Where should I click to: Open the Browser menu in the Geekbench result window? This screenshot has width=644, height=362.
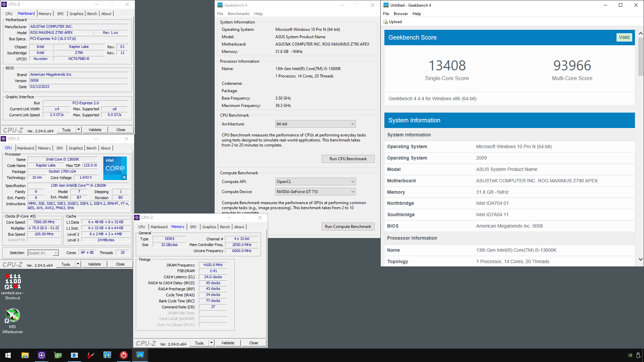pos(401,14)
